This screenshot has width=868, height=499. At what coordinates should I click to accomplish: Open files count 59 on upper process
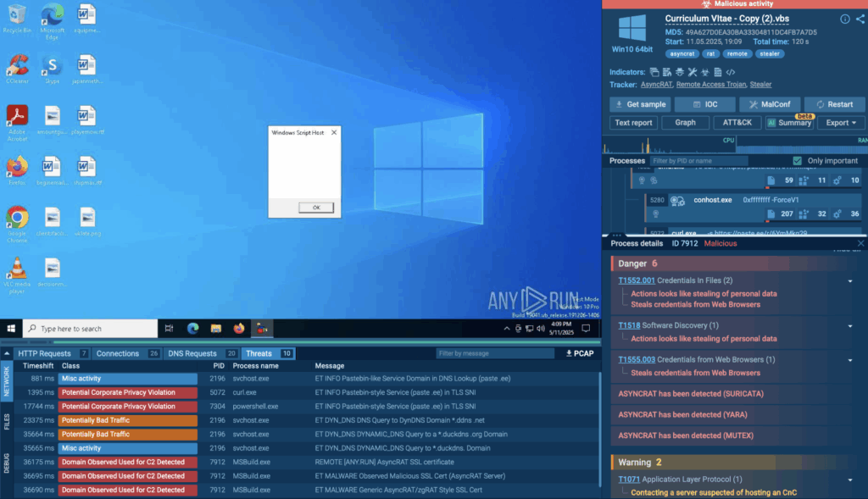[x=782, y=180]
